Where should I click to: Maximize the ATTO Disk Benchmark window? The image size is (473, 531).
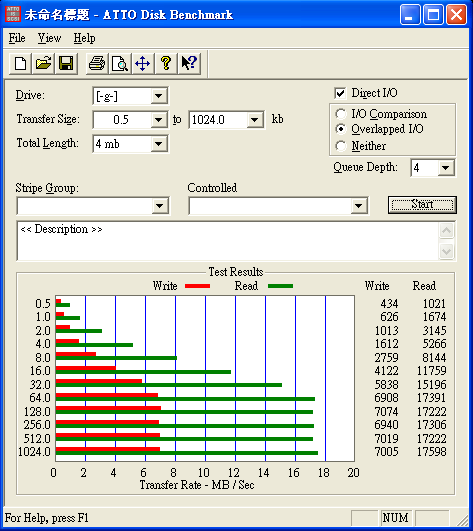[x=433, y=15]
